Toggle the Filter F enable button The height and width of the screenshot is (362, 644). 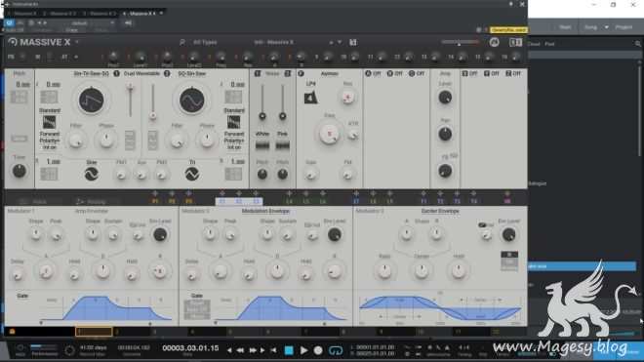(301, 73)
